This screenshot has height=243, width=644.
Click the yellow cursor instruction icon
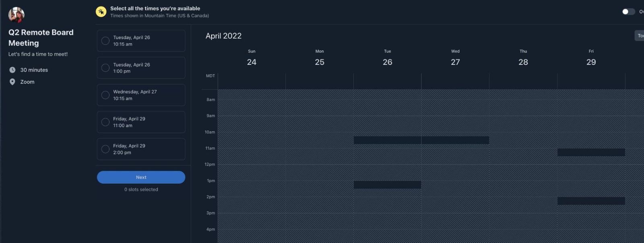tap(100, 11)
